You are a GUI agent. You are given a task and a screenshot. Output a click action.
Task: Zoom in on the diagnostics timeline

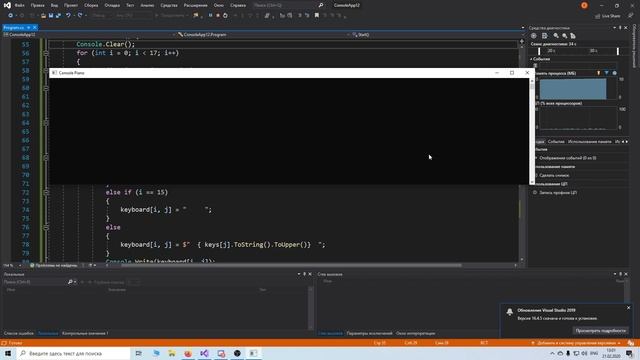pyautogui.click(x=556, y=36)
